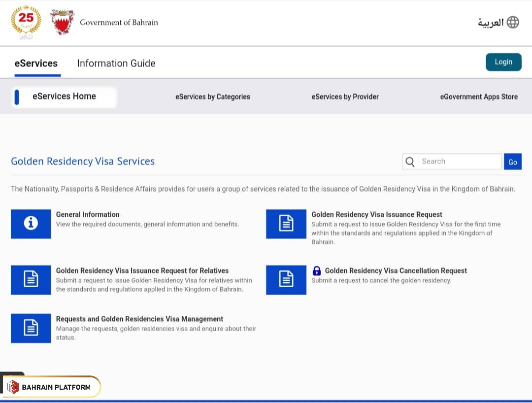This screenshot has height=403, width=532.
Task: Open eServices by Provider menu
Action: click(x=345, y=97)
